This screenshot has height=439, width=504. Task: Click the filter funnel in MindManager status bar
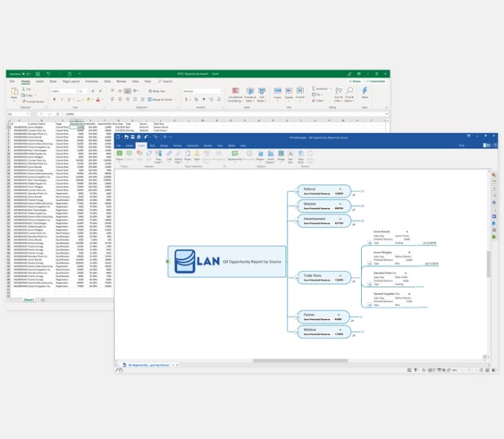[x=415, y=370]
